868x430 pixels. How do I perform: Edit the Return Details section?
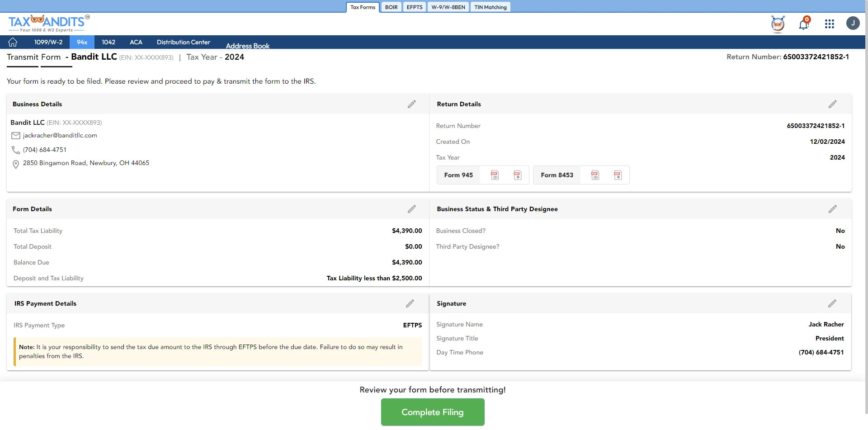(x=832, y=104)
